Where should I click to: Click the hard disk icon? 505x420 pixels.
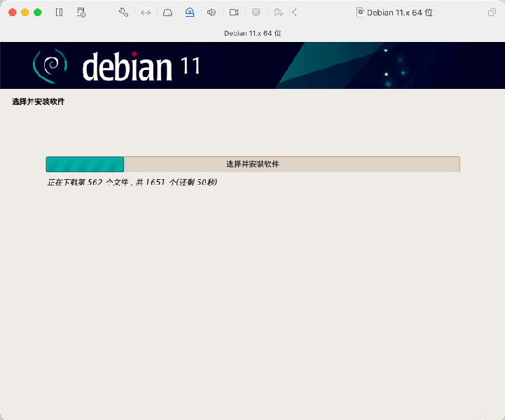coord(167,13)
